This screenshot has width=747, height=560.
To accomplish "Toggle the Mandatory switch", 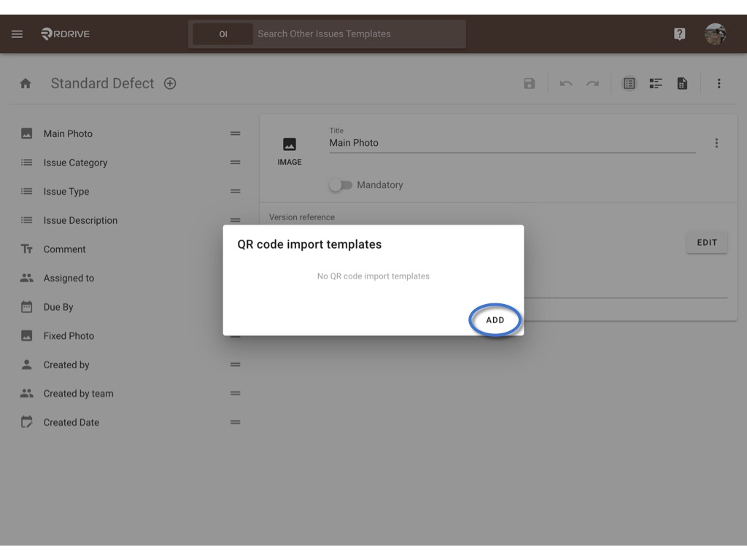I will click(x=341, y=184).
